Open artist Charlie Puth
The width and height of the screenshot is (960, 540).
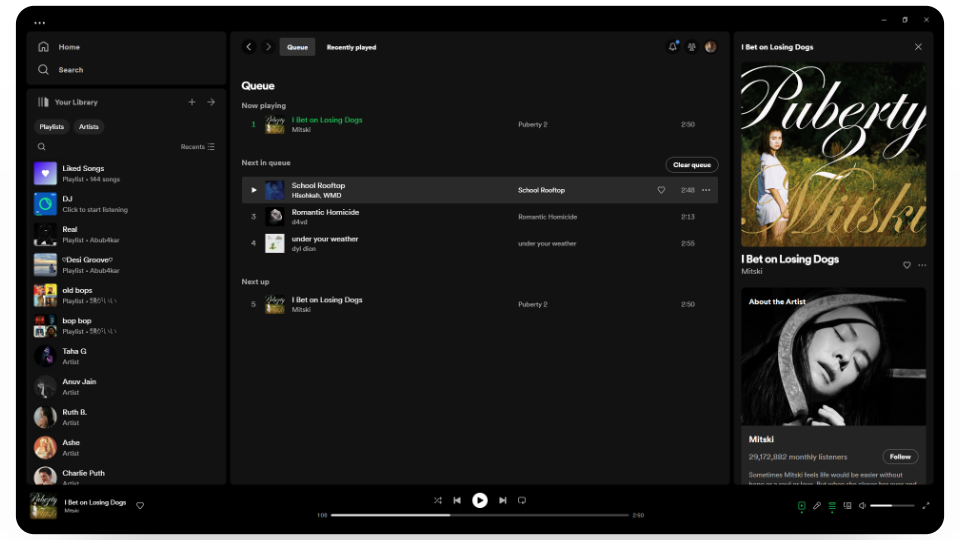(127, 476)
